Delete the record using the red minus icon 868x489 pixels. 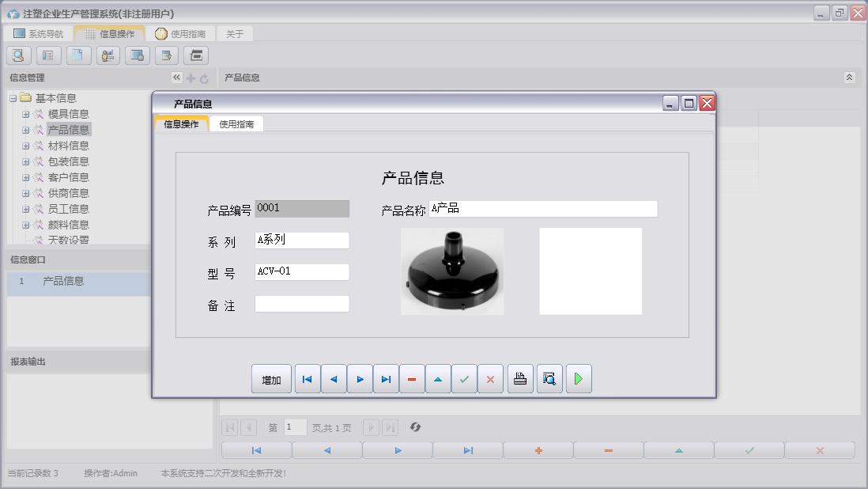click(x=411, y=378)
